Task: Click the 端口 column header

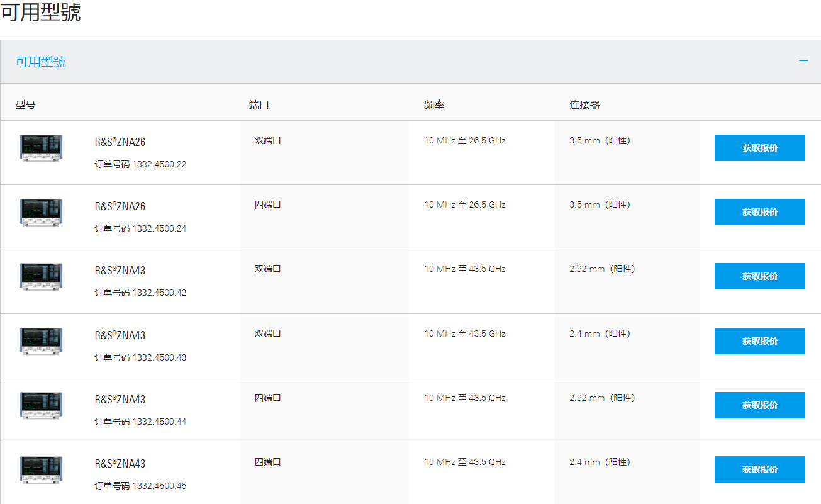Action: (259, 105)
